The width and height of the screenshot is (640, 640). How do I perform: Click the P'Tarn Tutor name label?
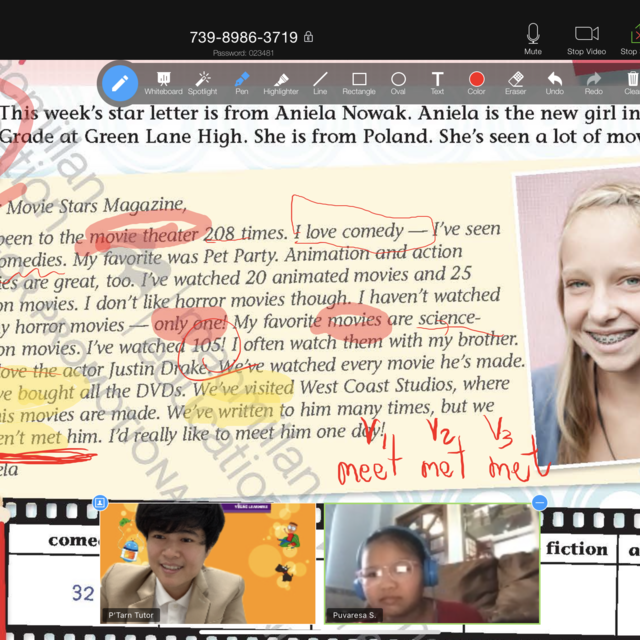131,615
